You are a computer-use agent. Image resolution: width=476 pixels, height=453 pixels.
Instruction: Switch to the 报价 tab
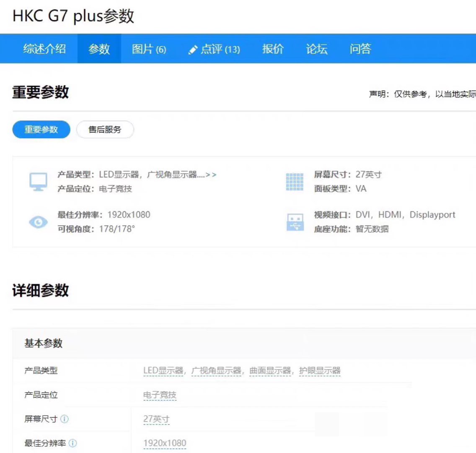tap(273, 49)
